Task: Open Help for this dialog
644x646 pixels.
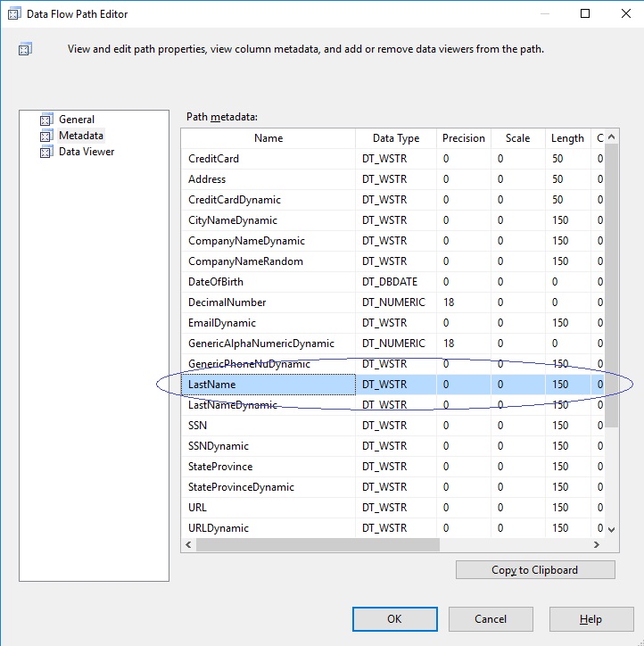Action: (591, 619)
